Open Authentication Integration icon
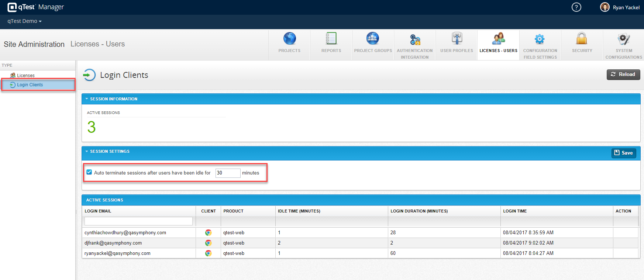Viewport: 644px width, 280px height. pos(415,39)
